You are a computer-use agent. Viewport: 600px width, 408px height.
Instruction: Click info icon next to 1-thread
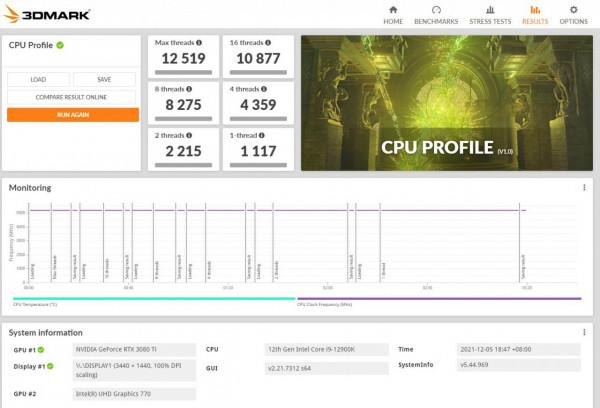261,135
